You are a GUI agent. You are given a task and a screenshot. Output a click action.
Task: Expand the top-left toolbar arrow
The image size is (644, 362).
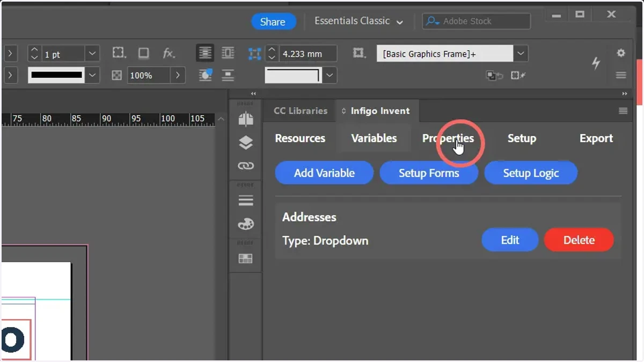(x=10, y=54)
